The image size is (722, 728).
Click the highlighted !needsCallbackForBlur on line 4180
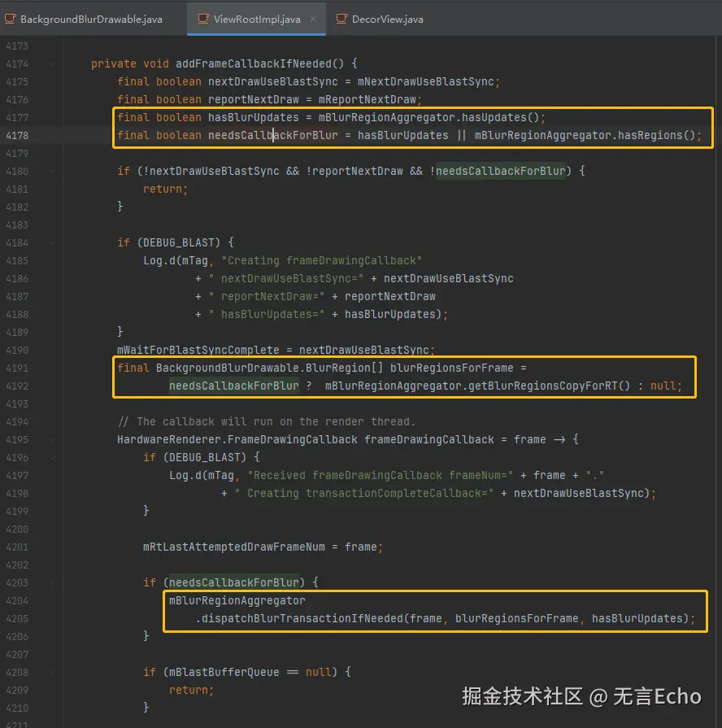pyautogui.click(x=498, y=172)
